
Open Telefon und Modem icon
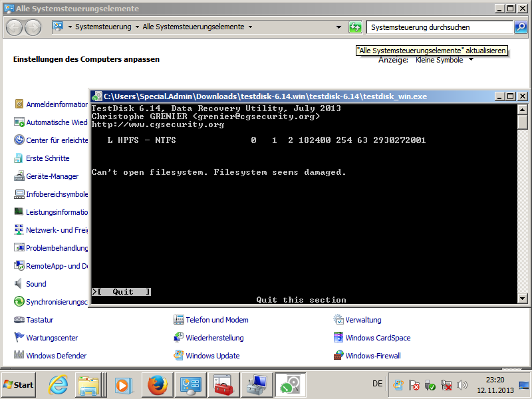pyautogui.click(x=178, y=320)
